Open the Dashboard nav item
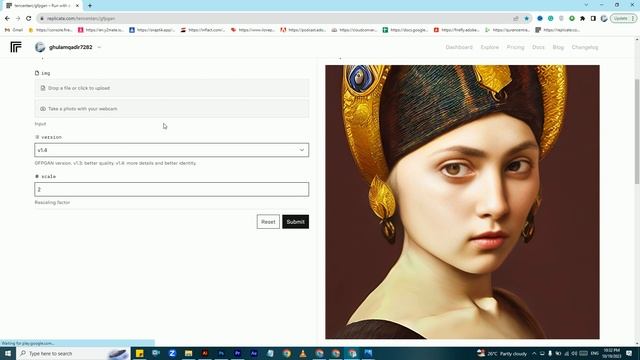Screen dimensions: 640x360 click(x=459, y=47)
